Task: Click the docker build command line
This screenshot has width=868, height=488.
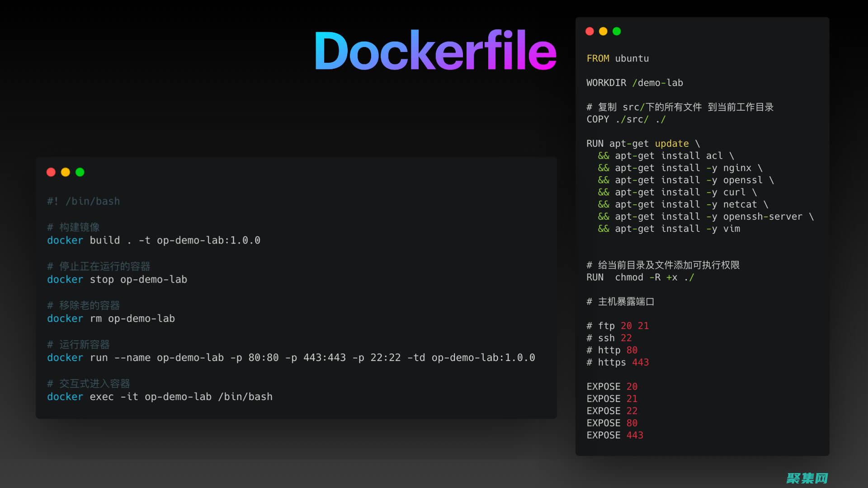Action: [x=154, y=240]
